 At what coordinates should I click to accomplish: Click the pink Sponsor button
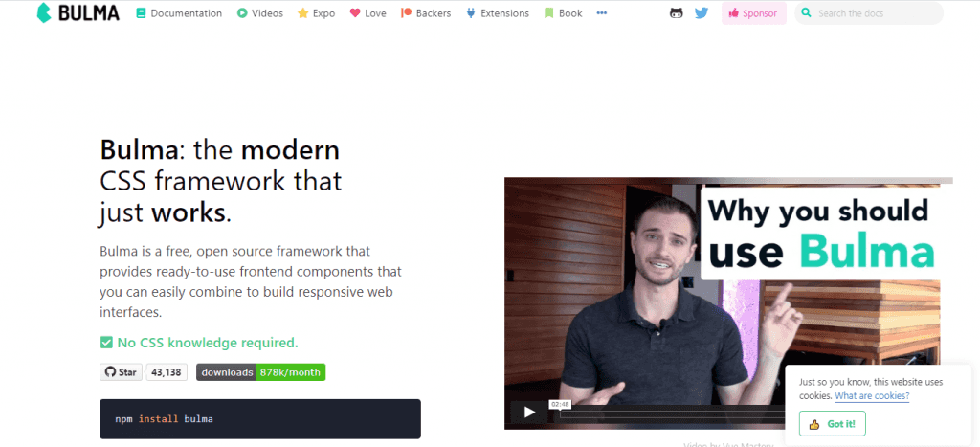point(753,13)
